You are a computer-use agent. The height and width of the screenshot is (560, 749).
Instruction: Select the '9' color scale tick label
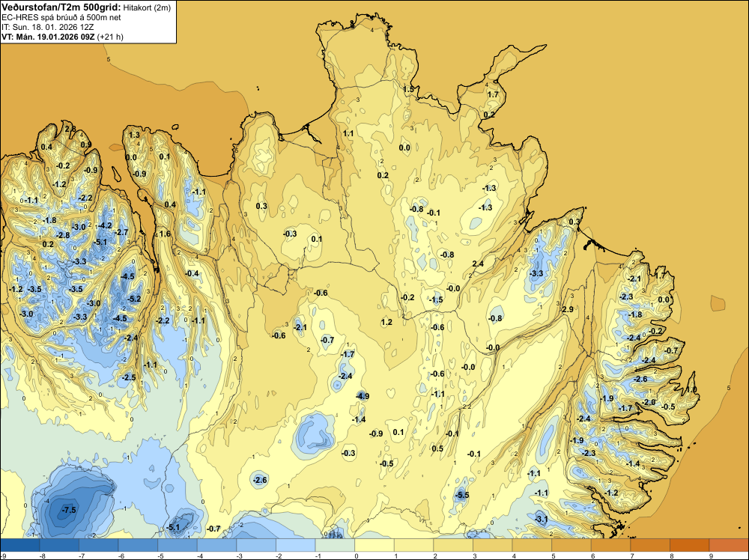tap(711, 556)
